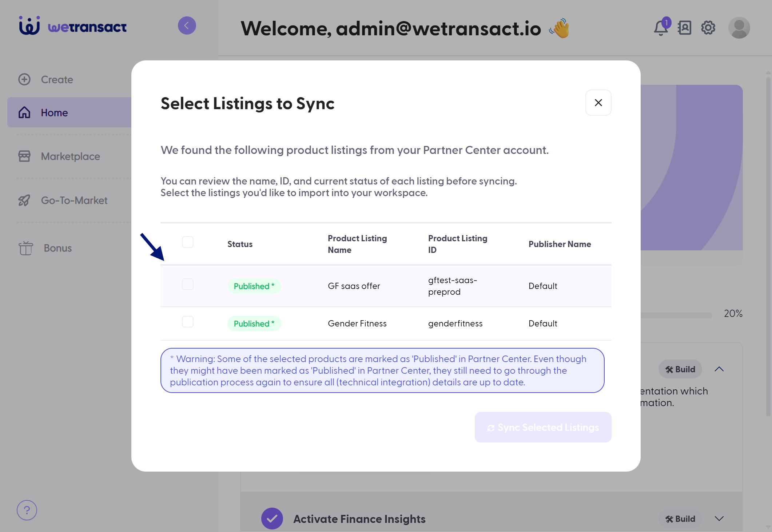The width and height of the screenshot is (772, 532).
Task: Click the Publisher Name column header
Action: (x=560, y=244)
